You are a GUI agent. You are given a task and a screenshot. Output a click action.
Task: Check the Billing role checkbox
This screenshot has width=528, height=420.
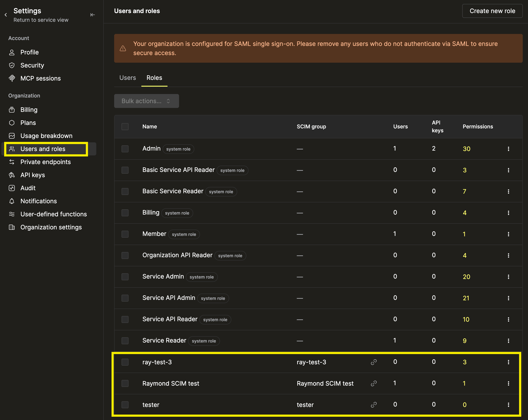pos(125,213)
